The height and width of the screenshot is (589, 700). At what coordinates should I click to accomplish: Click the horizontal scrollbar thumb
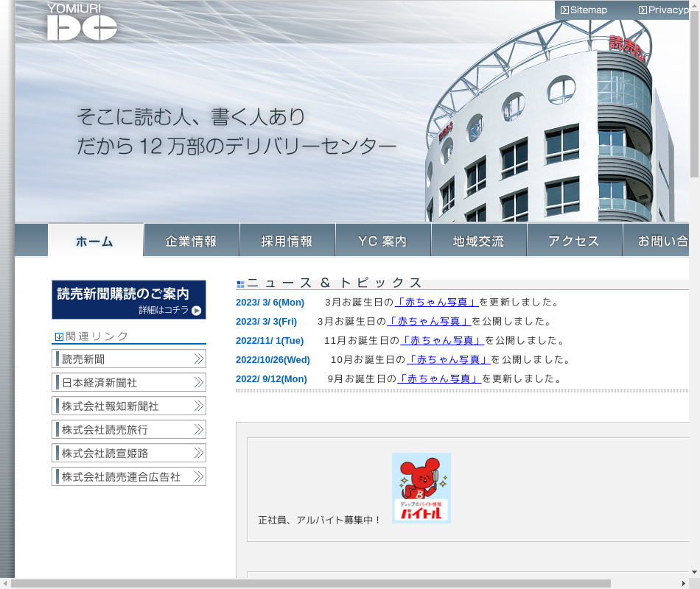click(311, 584)
